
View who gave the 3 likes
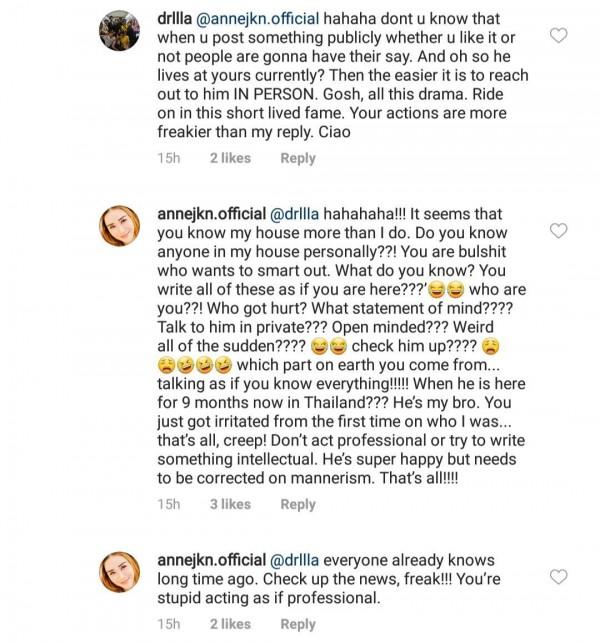(230, 505)
